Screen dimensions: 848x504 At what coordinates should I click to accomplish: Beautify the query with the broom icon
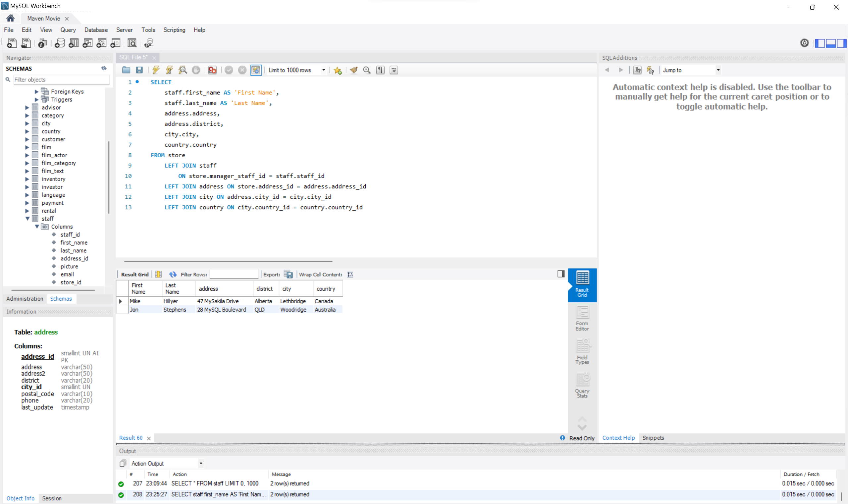point(353,70)
